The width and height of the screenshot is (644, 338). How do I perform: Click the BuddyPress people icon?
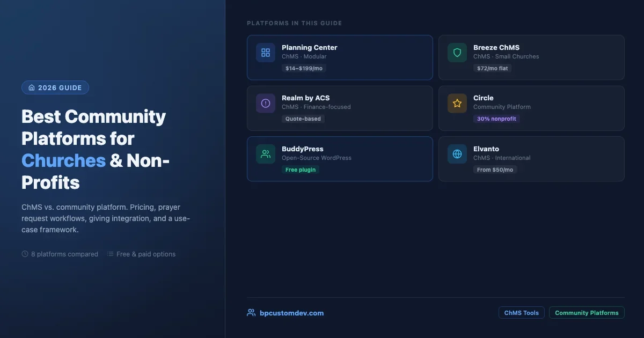[266, 154]
